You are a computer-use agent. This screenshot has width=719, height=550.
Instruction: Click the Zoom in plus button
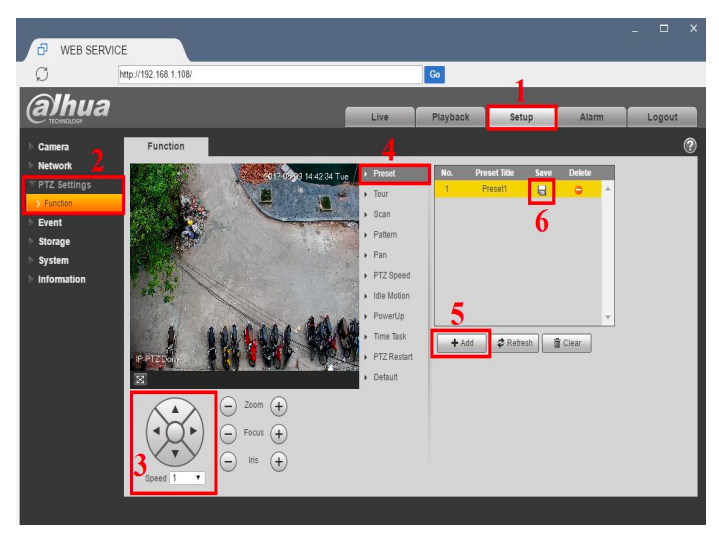[x=279, y=406]
